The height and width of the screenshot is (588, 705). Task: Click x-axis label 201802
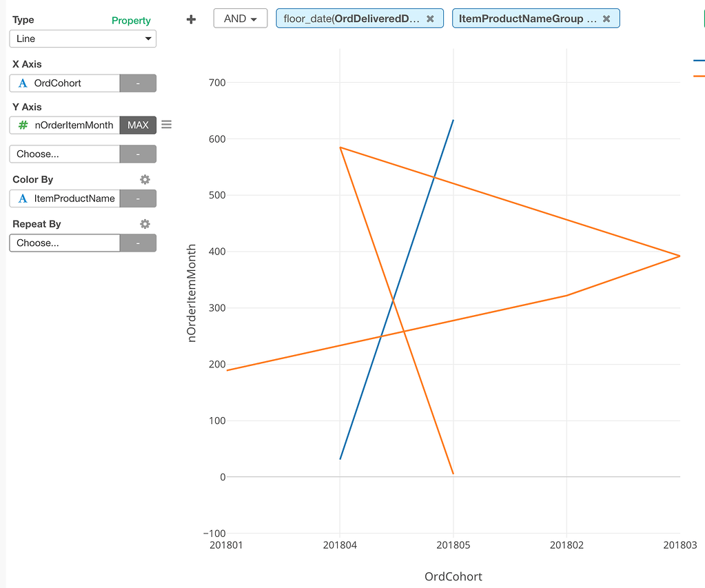(566, 545)
